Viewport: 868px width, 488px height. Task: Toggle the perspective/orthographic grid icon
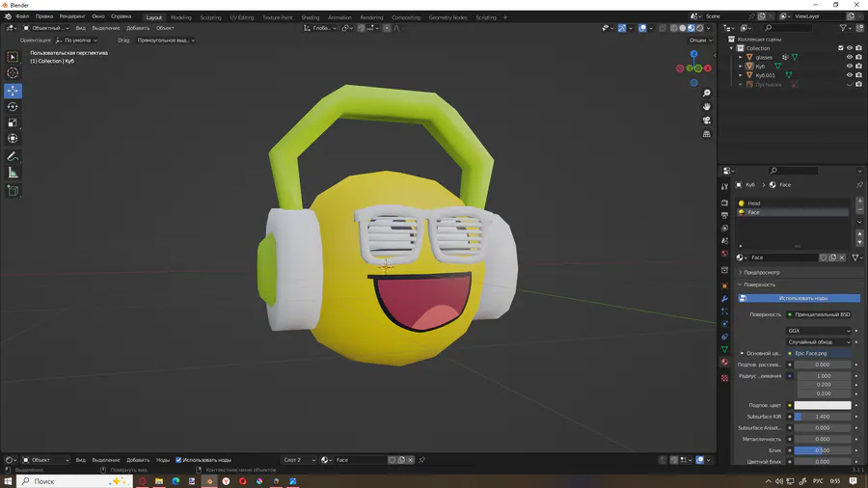click(707, 134)
